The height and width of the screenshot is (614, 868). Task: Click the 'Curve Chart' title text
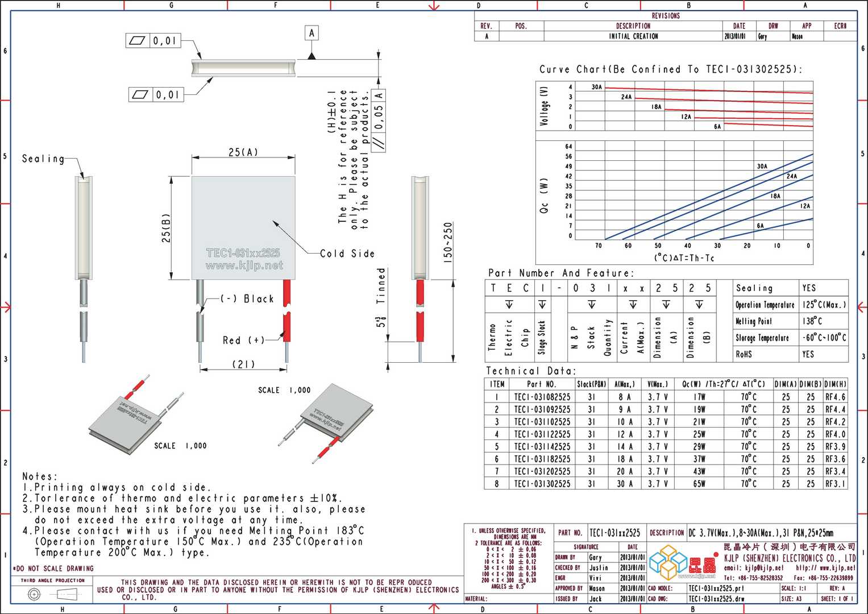click(x=671, y=69)
